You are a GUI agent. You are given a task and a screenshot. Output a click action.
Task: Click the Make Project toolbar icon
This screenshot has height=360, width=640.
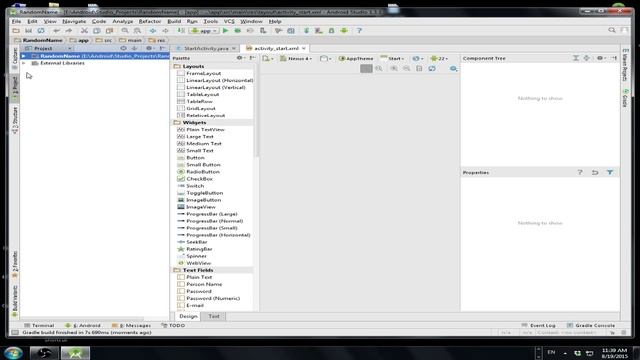click(x=181, y=31)
